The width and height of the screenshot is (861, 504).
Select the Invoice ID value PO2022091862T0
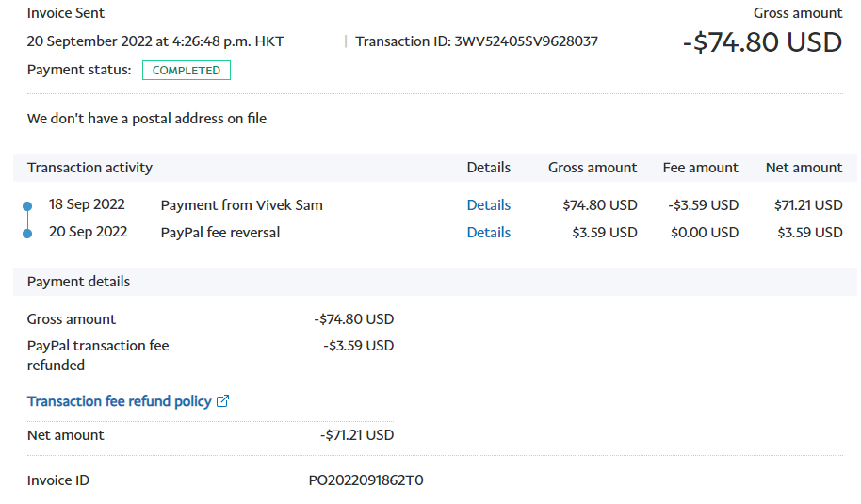coord(366,480)
